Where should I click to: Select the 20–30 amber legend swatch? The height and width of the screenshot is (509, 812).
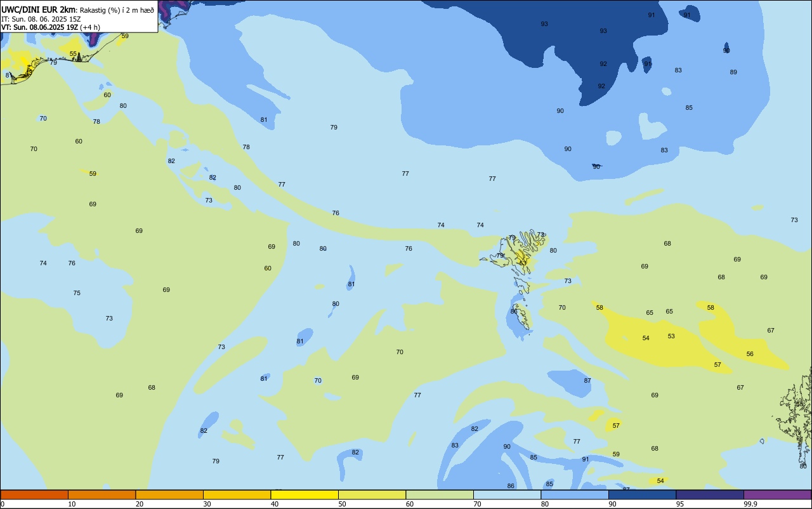(169, 494)
